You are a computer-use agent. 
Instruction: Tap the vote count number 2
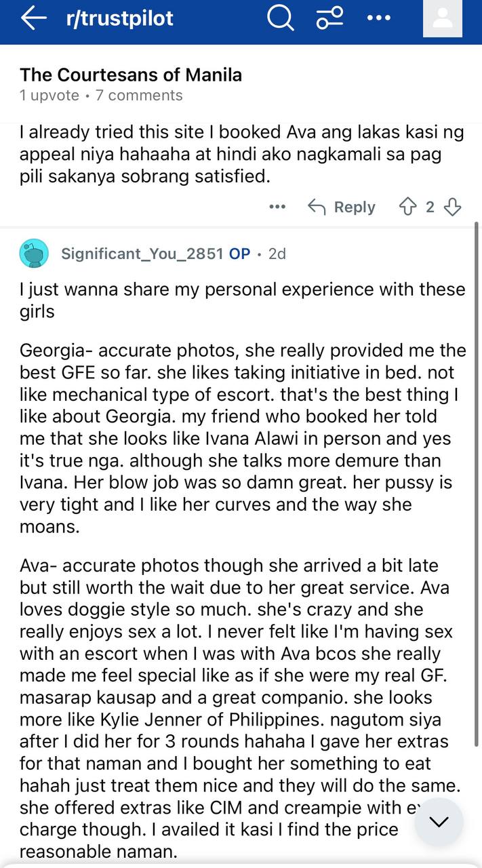pos(430,207)
